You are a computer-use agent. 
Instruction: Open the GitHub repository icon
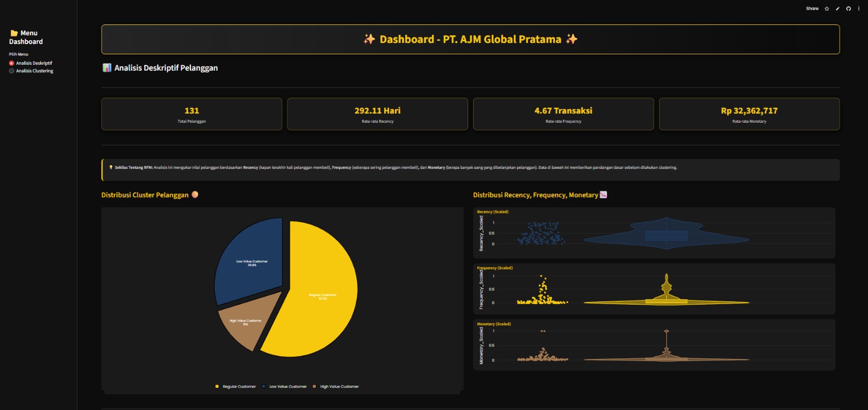click(848, 9)
